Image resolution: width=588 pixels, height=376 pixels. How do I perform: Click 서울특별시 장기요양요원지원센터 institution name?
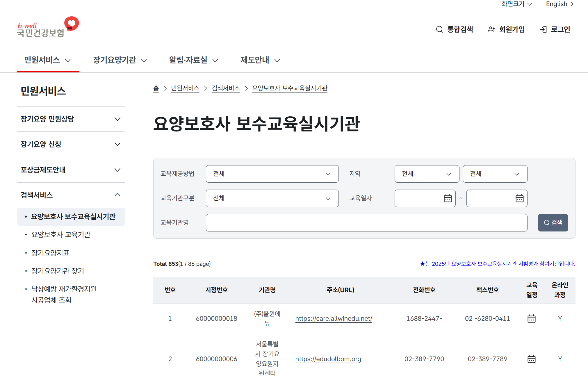(267, 359)
